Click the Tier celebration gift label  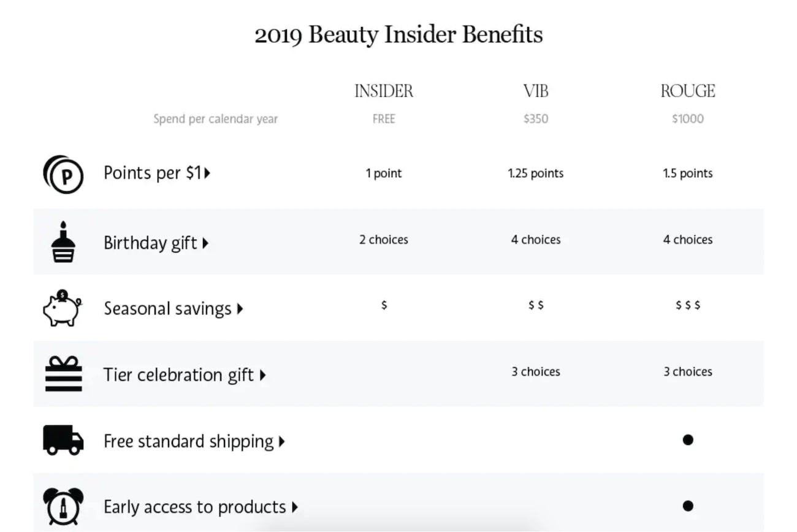pyautogui.click(x=178, y=375)
